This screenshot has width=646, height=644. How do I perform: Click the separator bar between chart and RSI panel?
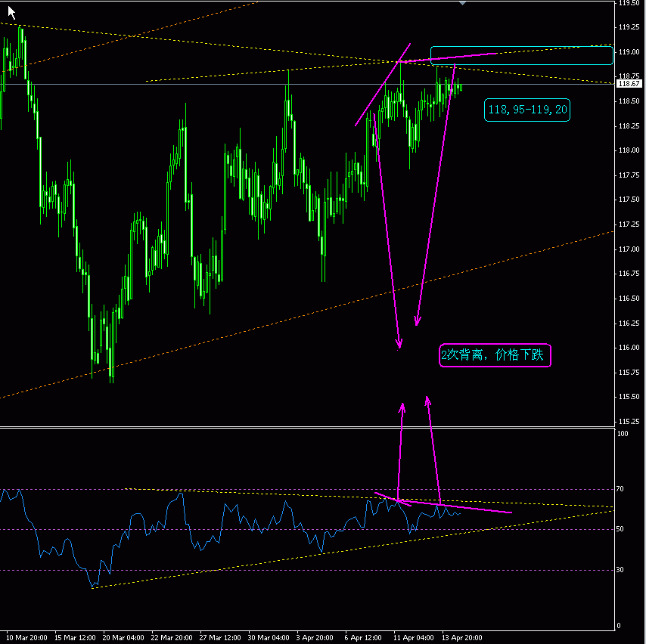(303, 428)
